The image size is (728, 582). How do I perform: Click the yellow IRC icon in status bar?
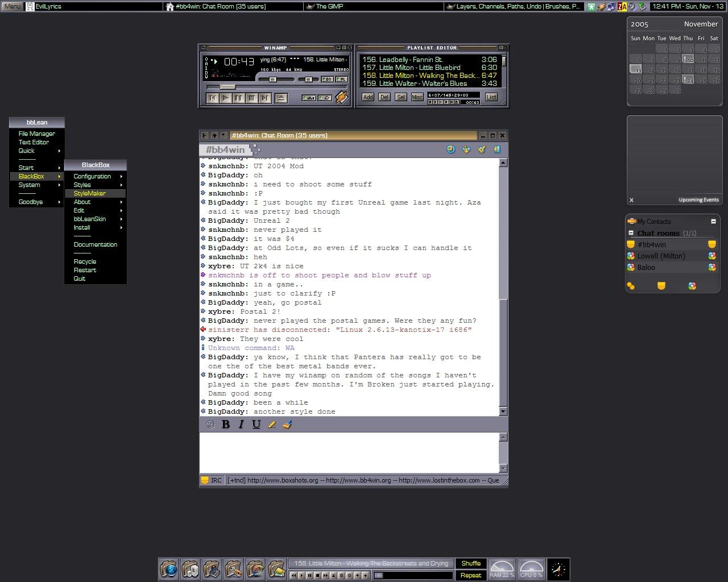point(205,480)
